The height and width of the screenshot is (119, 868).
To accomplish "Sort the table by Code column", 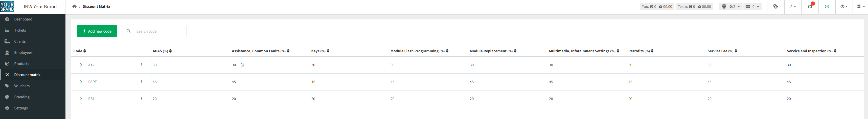I will [85, 51].
